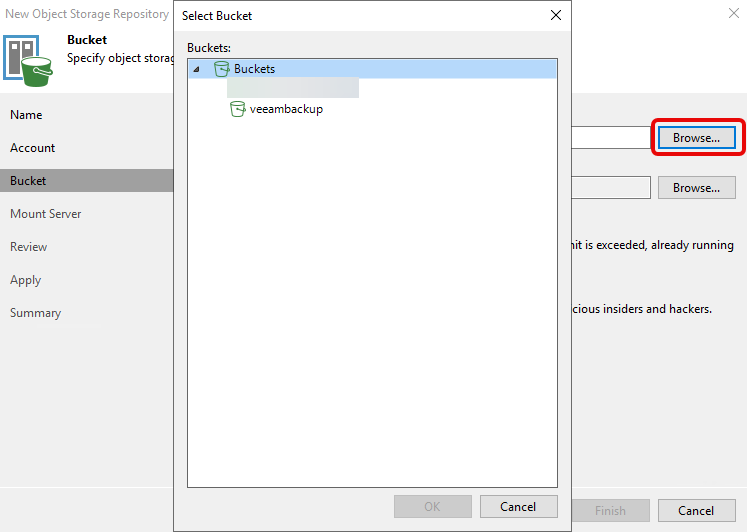Click the folder input field beside lower Browse
The height and width of the screenshot is (532, 747).
(x=610, y=188)
